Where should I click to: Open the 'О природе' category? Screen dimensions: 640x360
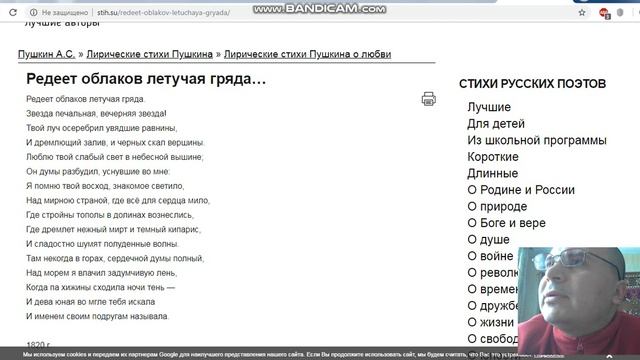(x=497, y=206)
